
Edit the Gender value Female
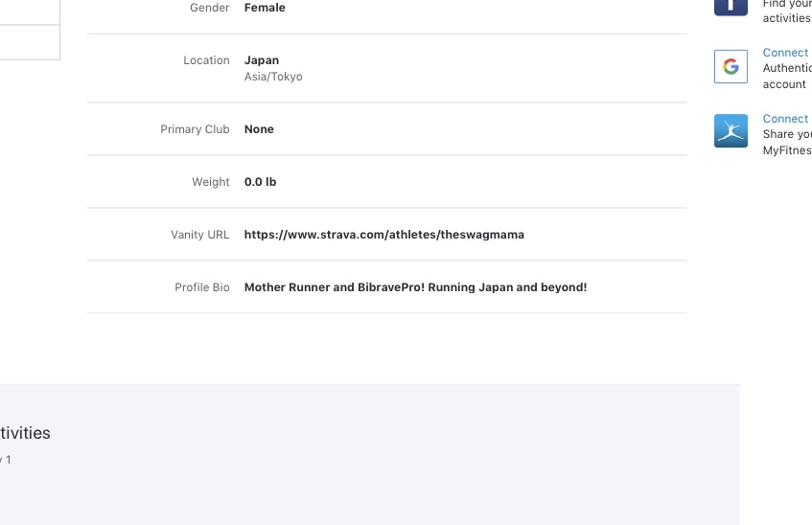(x=265, y=8)
